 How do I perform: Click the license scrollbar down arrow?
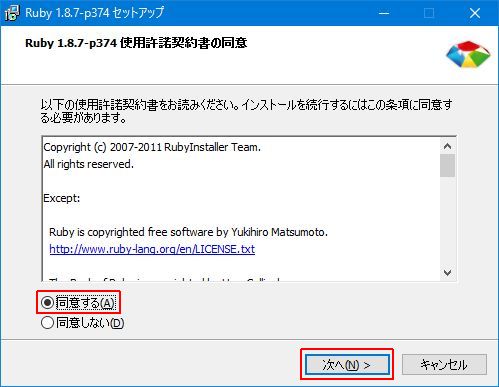pyautogui.click(x=448, y=273)
